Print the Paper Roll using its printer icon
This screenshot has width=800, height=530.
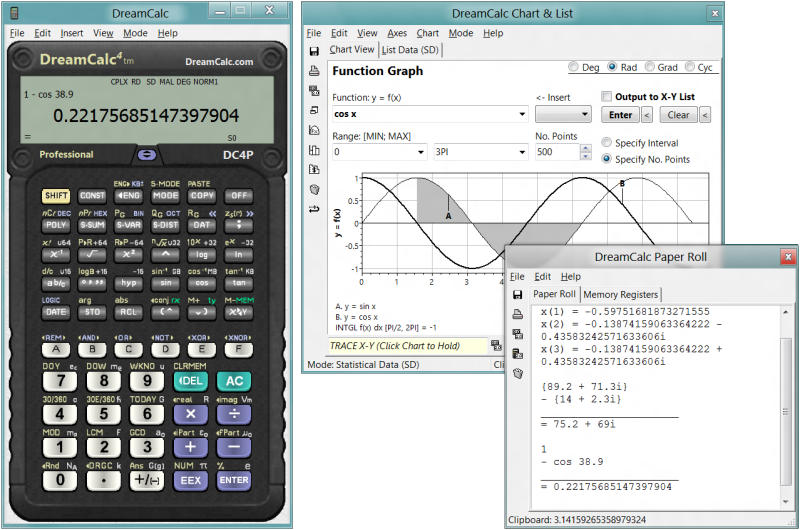click(517, 314)
